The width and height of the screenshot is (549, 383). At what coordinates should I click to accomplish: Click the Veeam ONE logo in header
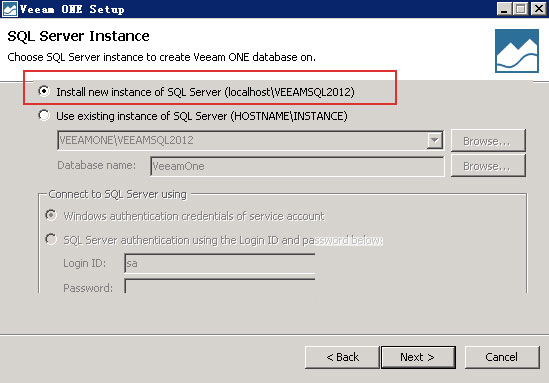click(x=517, y=51)
